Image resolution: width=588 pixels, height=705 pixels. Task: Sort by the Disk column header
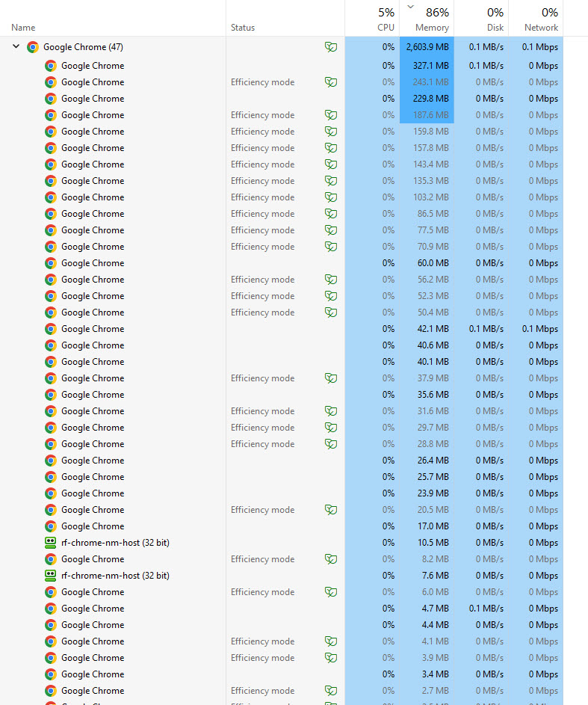495,28
